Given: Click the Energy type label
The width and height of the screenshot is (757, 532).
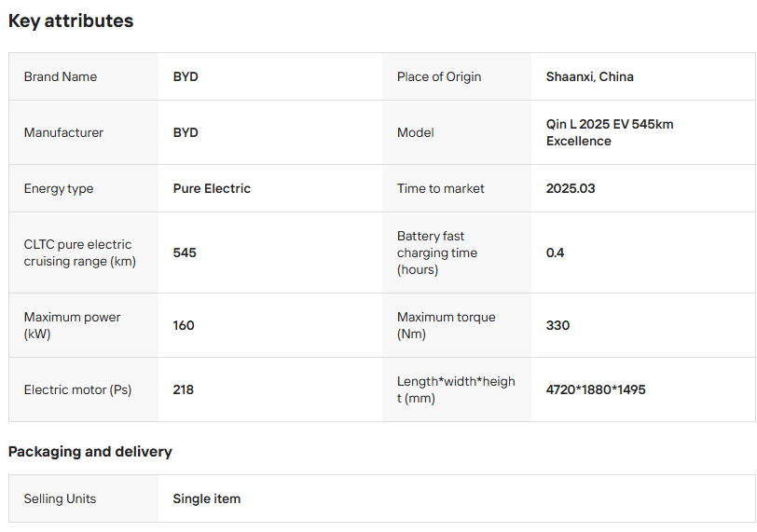Looking at the screenshot, I should point(59,188).
